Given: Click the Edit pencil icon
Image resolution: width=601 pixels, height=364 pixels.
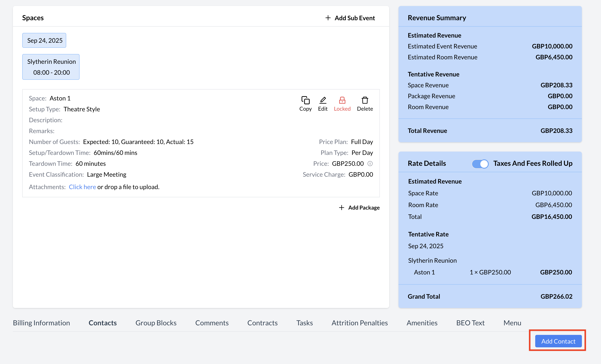Looking at the screenshot, I should 323,100.
